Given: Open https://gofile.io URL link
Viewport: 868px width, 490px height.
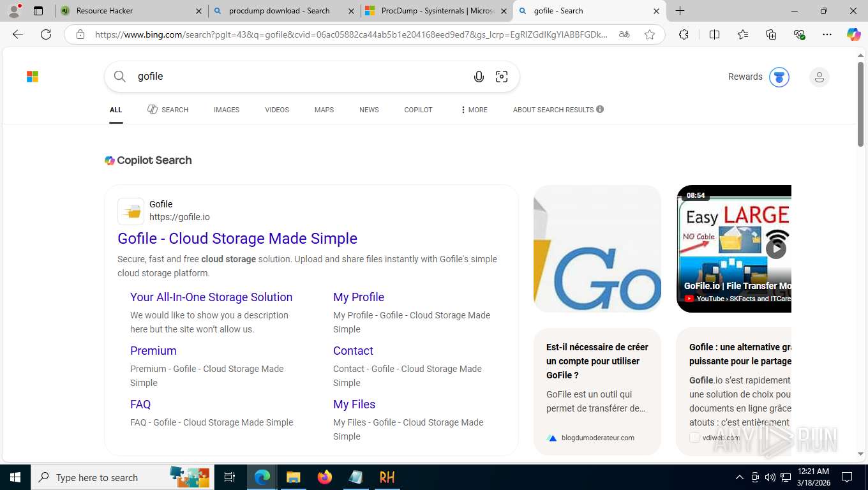Looking at the screenshot, I should (179, 217).
